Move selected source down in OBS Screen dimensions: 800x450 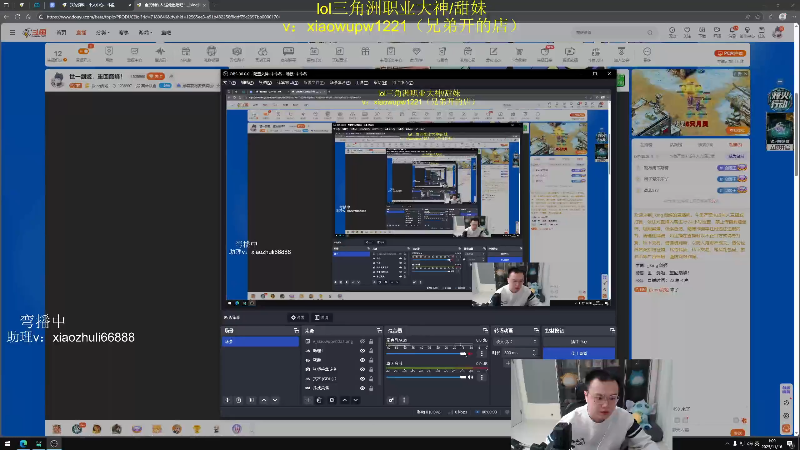click(x=356, y=400)
